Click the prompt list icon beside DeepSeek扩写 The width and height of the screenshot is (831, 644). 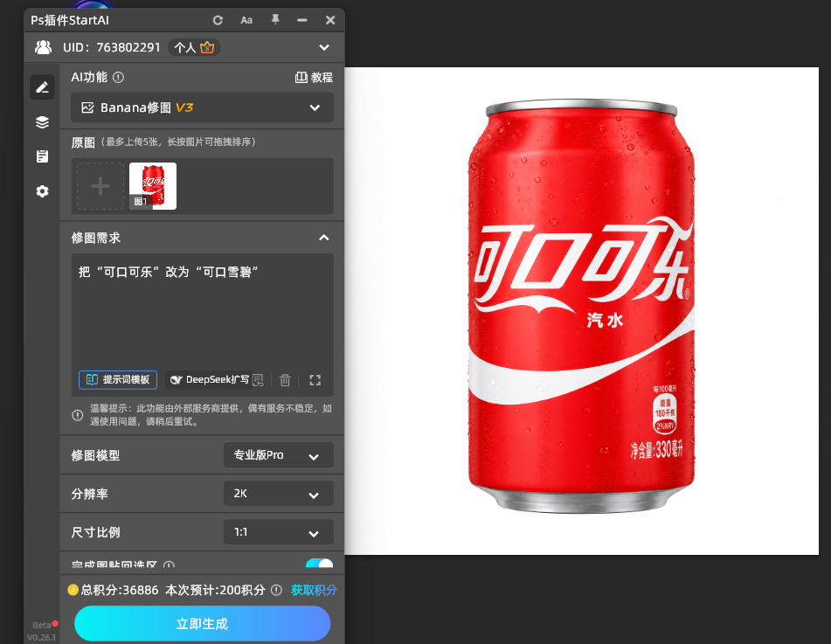258,379
